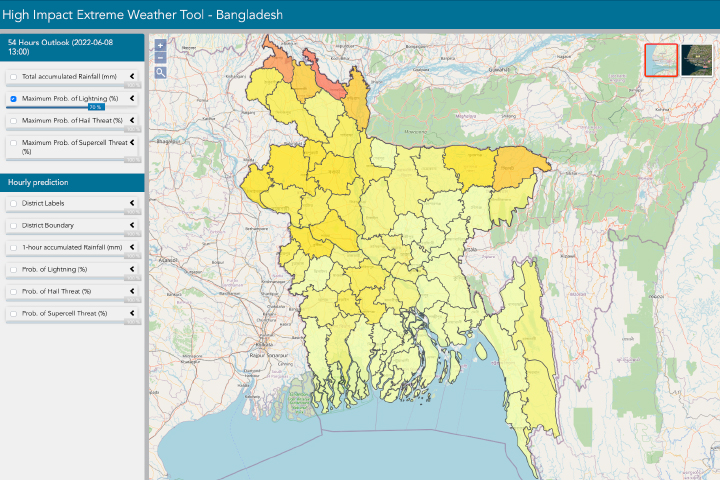Open legend arrow for Prob. of Hail Threat
Image resolution: width=720 pixels, height=480 pixels.
pyautogui.click(x=132, y=291)
